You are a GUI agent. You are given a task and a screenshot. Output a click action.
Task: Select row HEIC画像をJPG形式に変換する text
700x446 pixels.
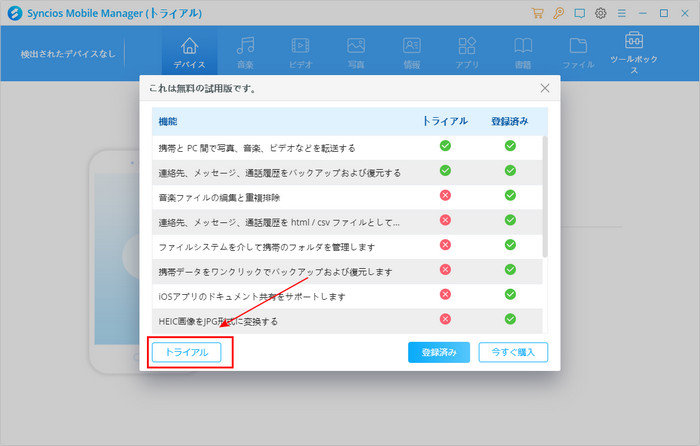point(218,321)
